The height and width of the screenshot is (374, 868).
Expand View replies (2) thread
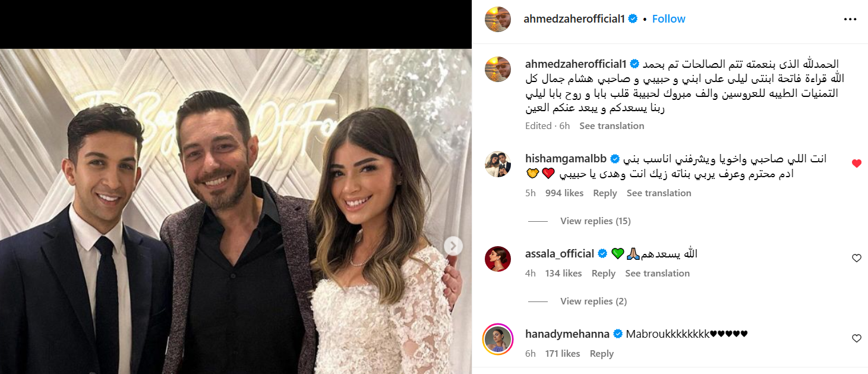(x=594, y=301)
